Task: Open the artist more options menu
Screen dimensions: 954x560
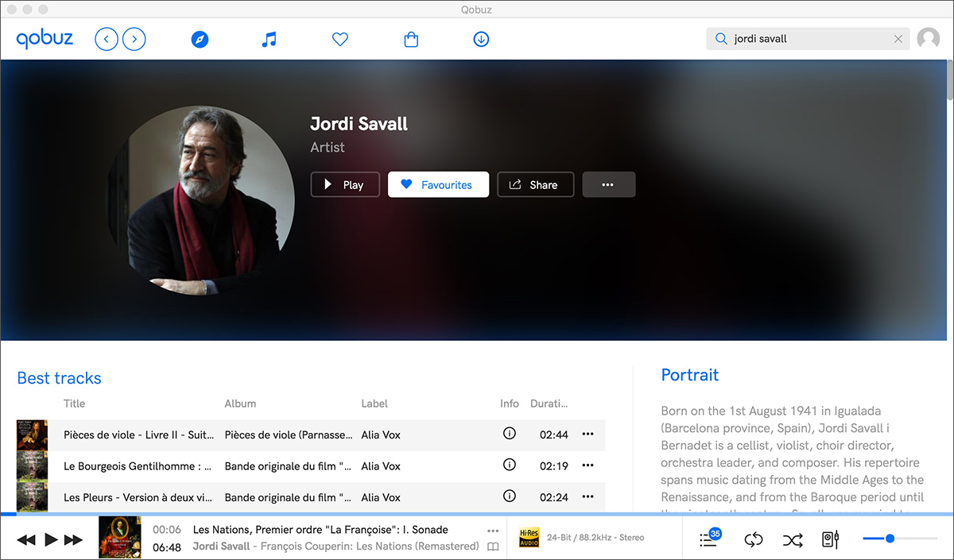Action: [x=608, y=184]
